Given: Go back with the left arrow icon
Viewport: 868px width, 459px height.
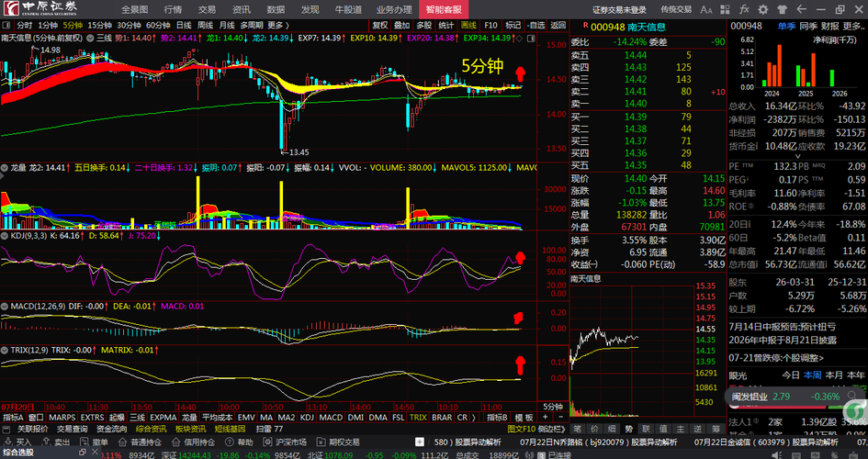Looking at the screenshot, I should point(801,9).
